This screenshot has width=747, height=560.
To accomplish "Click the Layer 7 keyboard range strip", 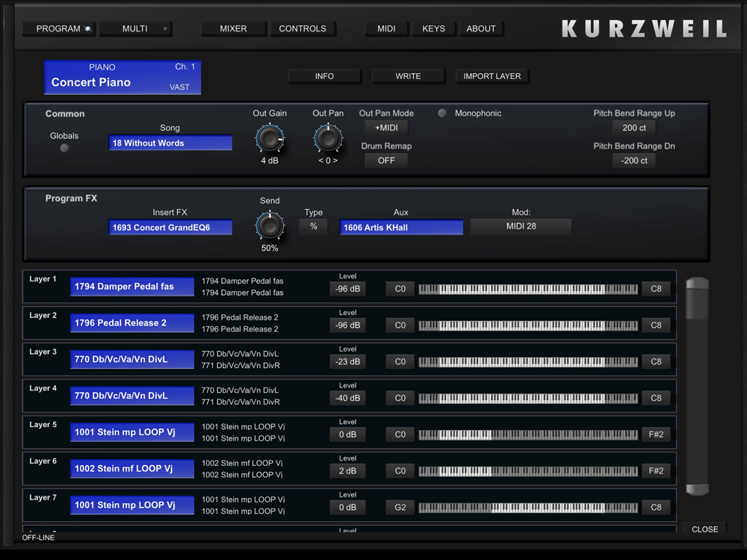I will 528,508.
